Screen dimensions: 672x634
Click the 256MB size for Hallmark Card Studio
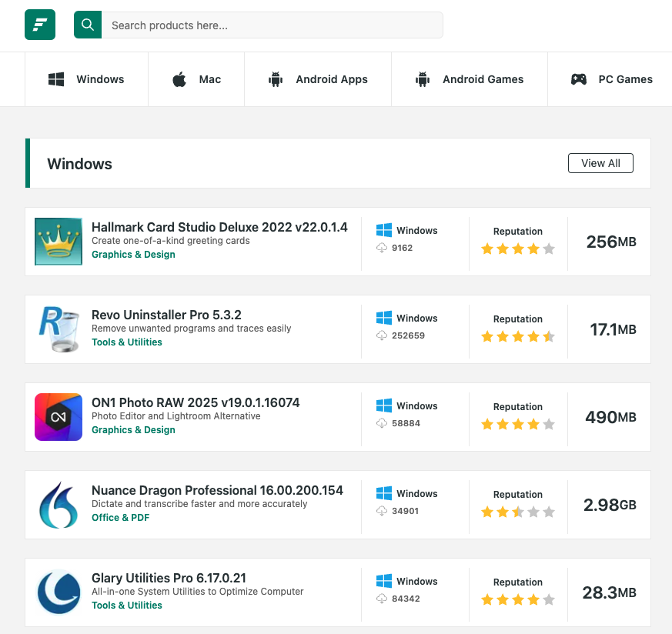[611, 242]
